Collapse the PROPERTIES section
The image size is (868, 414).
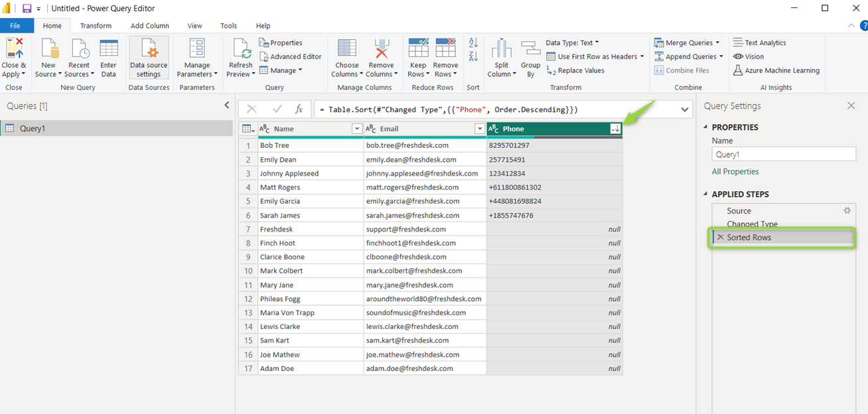[706, 127]
